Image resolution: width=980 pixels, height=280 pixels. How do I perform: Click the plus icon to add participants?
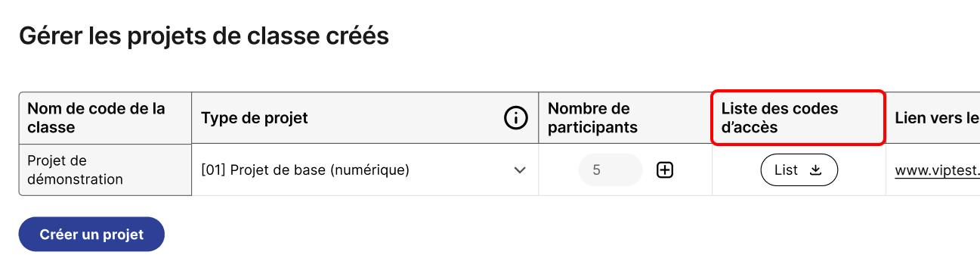pos(664,170)
